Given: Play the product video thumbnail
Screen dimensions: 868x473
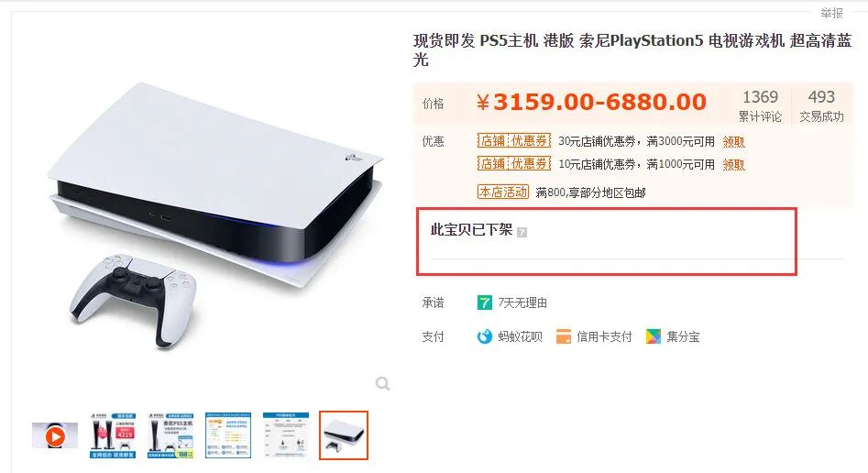Looking at the screenshot, I should 55,436.
